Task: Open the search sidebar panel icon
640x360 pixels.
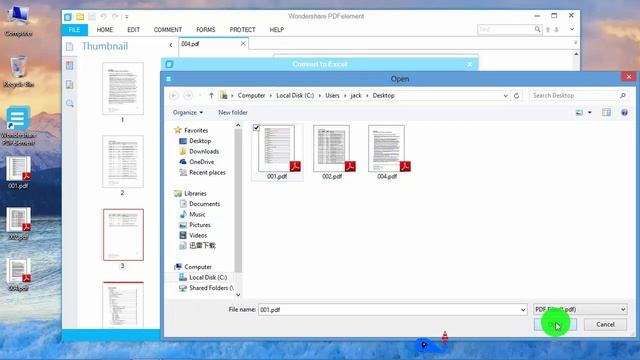Action: [x=70, y=104]
